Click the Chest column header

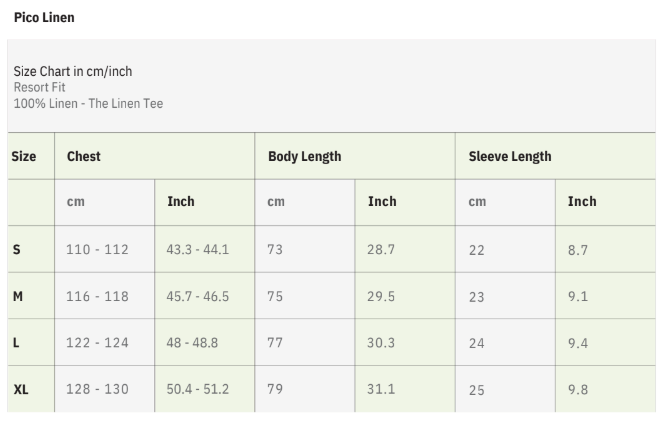(x=84, y=156)
